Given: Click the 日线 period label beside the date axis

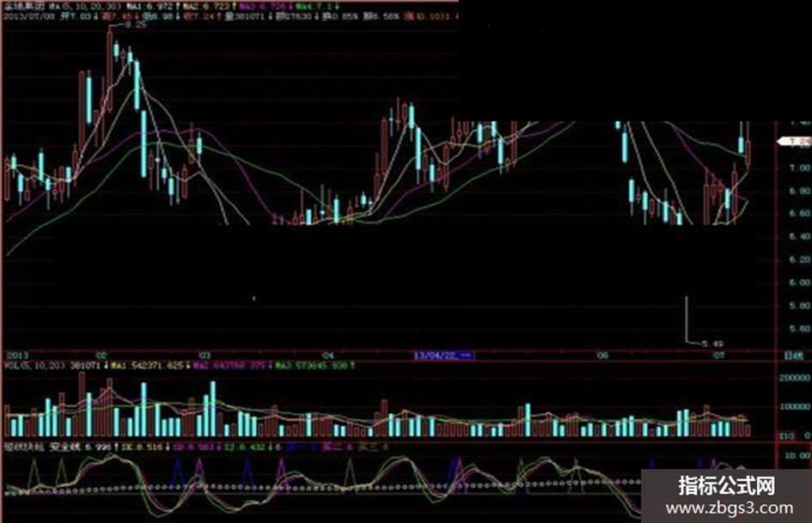Looking at the screenshot, I should pyautogui.click(x=793, y=356).
